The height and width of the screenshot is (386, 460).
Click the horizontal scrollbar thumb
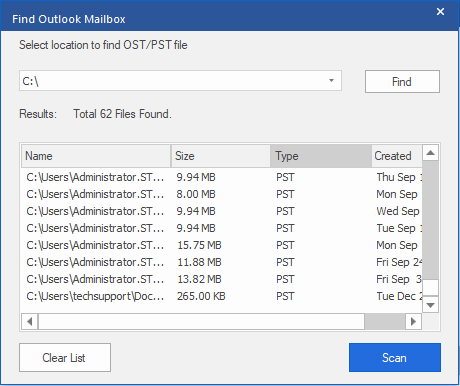click(x=201, y=322)
